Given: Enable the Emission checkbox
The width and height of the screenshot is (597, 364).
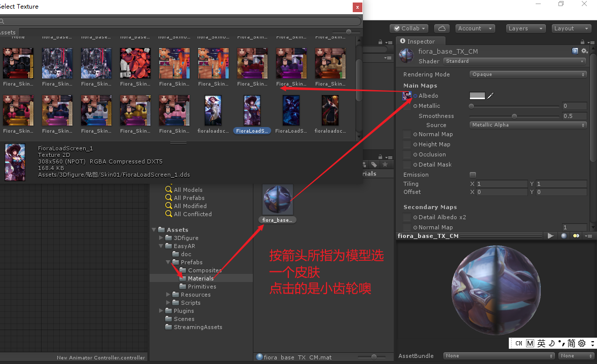Looking at the screenshot, I should (473, 175).
